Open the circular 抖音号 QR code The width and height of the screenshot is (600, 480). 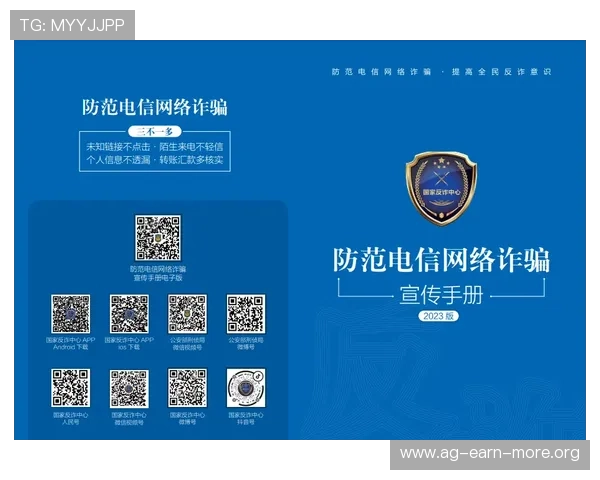[x=246, y=388]
